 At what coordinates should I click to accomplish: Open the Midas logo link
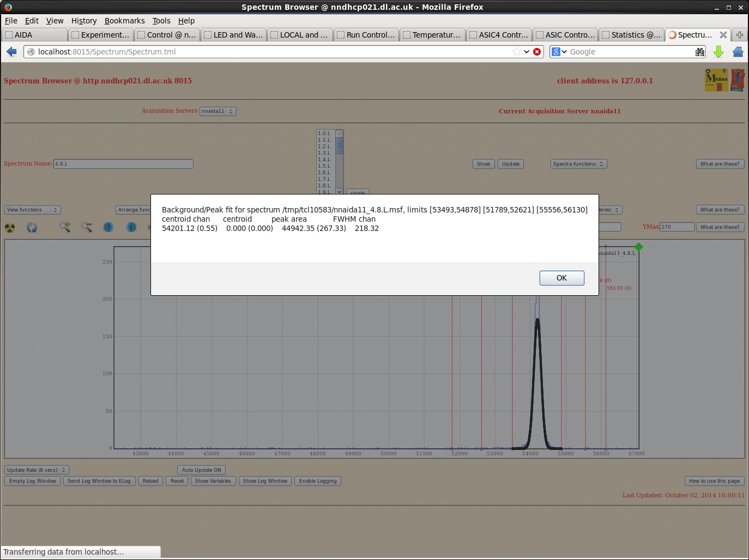716,80
